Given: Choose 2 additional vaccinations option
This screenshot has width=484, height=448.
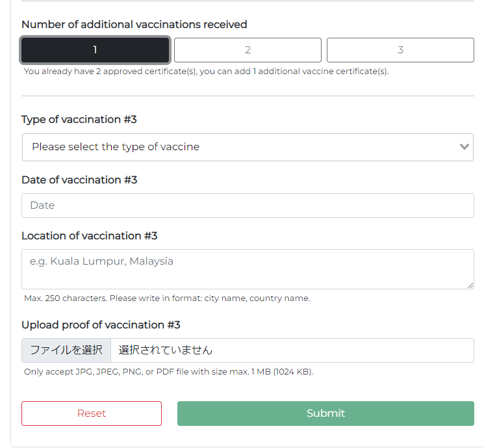Looking at the screenshot, I should (248, 50).
